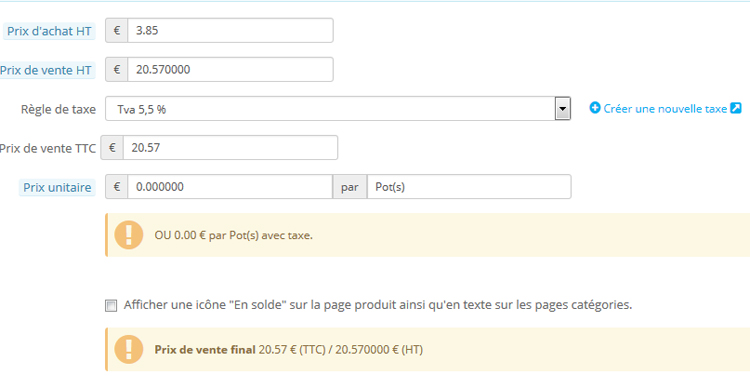This screenshot has width=750, height=388.
Task: Click the external link arrow icon after nouvelle taxe
Action: point(736,108)
